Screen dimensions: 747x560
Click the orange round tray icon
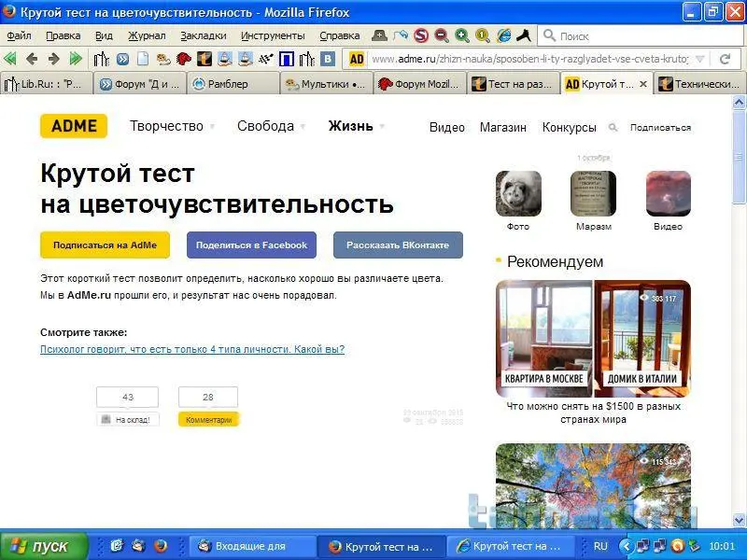677,546
